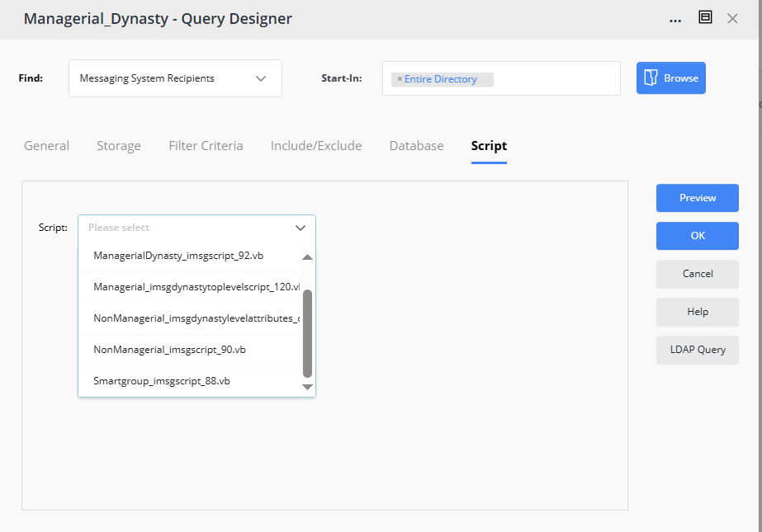Go to the Include/Exclude tab
The height and width of the screenshot is (532, 762).
(x=316, y=146)
